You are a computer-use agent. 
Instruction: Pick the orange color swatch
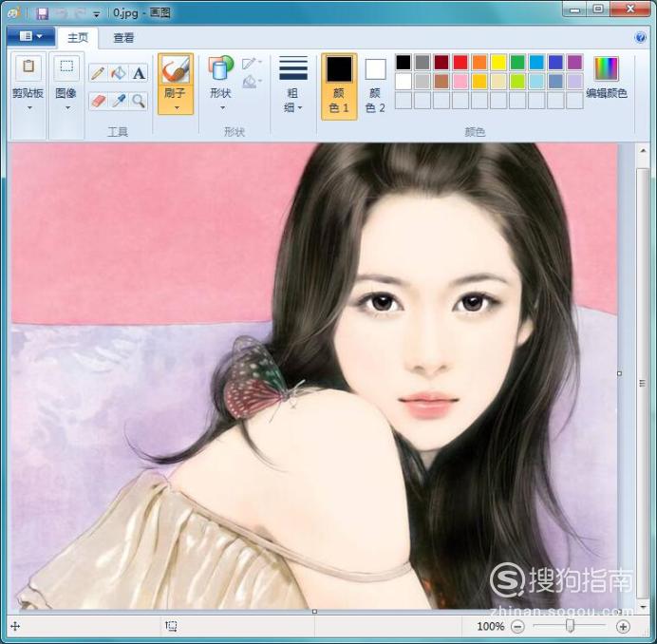tap(479, 63)
